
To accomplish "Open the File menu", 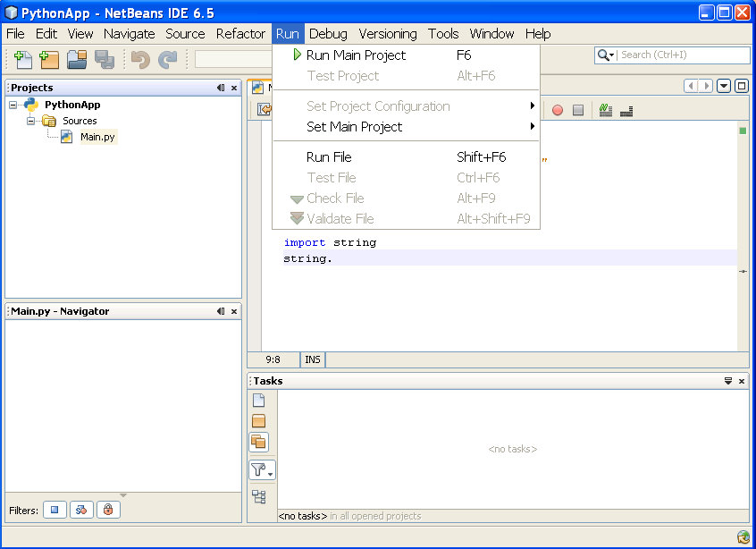I will click(15, 34).
